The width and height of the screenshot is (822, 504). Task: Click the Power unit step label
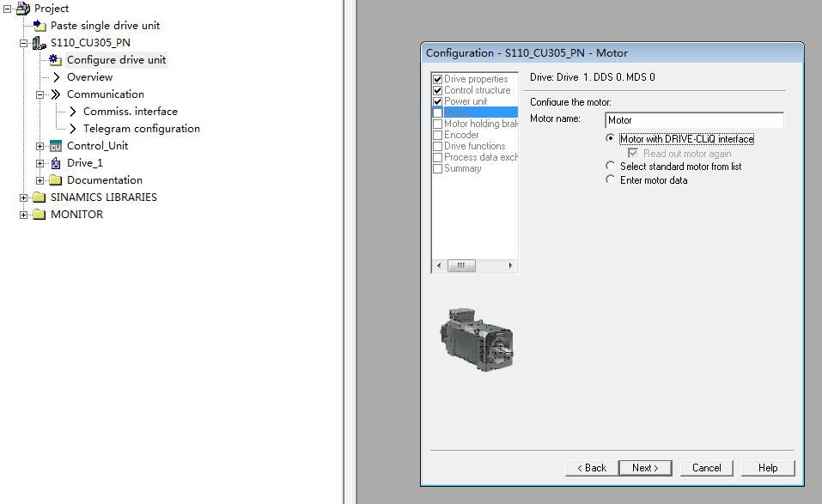point(466,101)
